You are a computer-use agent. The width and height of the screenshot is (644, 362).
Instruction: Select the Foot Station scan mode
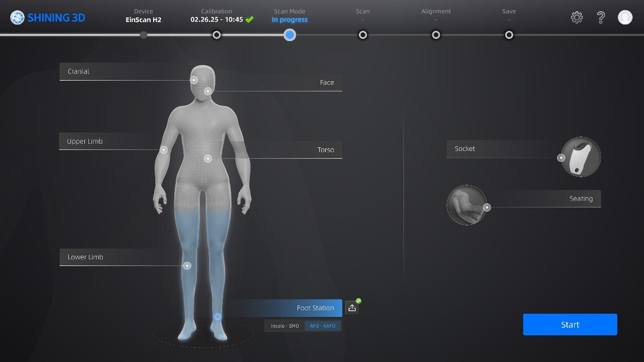[315, 308]
